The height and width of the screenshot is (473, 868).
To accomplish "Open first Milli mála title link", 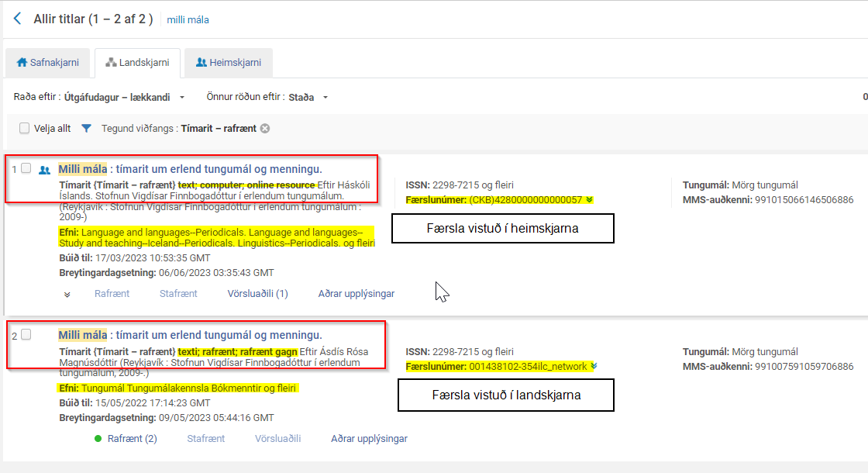I will click(x=190, y=169).
